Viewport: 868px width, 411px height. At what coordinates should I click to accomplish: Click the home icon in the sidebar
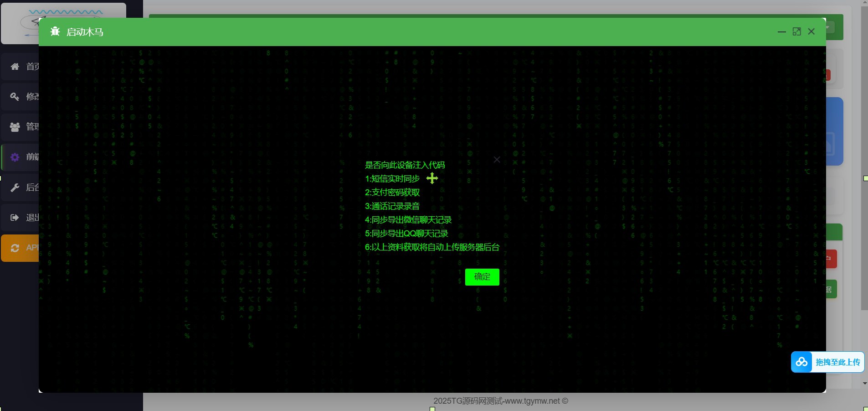[x=15, y=67]
